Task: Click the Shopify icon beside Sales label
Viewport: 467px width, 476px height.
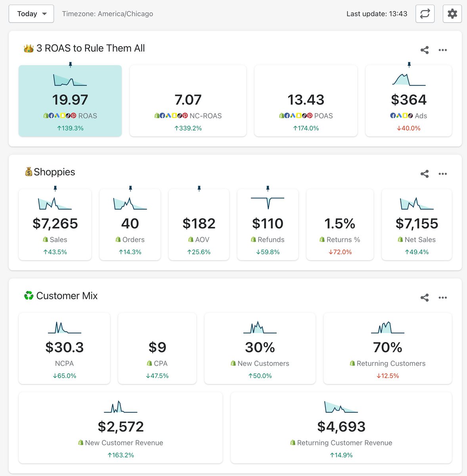Action: click(x=45, y=239)
